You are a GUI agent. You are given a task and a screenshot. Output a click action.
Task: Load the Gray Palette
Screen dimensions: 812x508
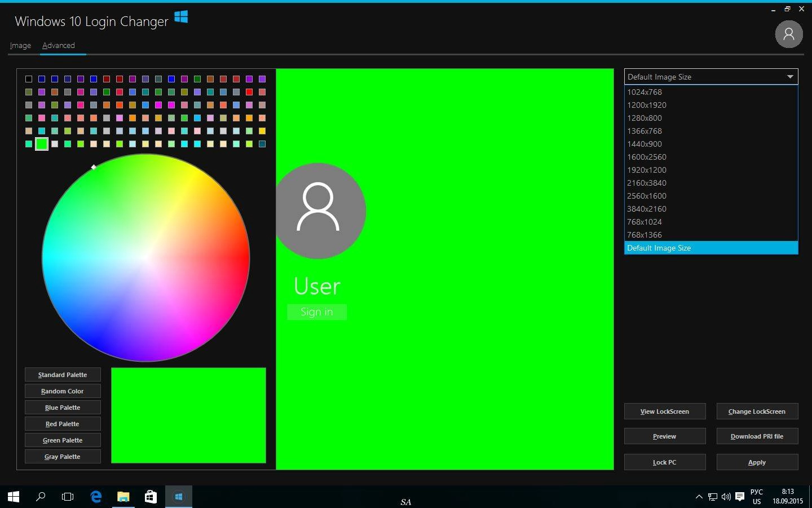63,457
